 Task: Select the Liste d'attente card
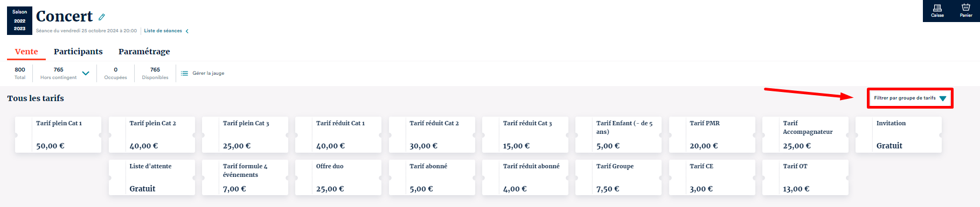(151, 177)
